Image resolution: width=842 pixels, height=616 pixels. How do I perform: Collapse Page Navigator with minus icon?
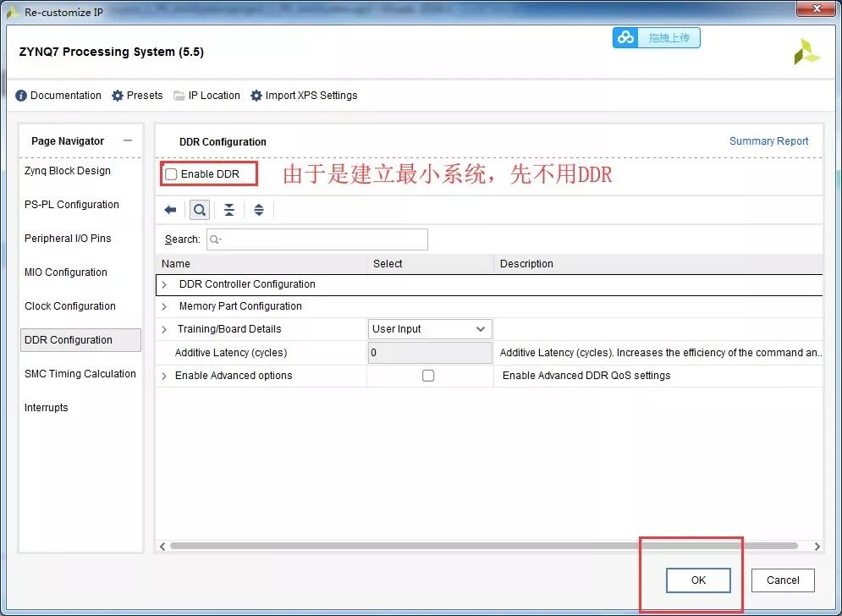128,140
